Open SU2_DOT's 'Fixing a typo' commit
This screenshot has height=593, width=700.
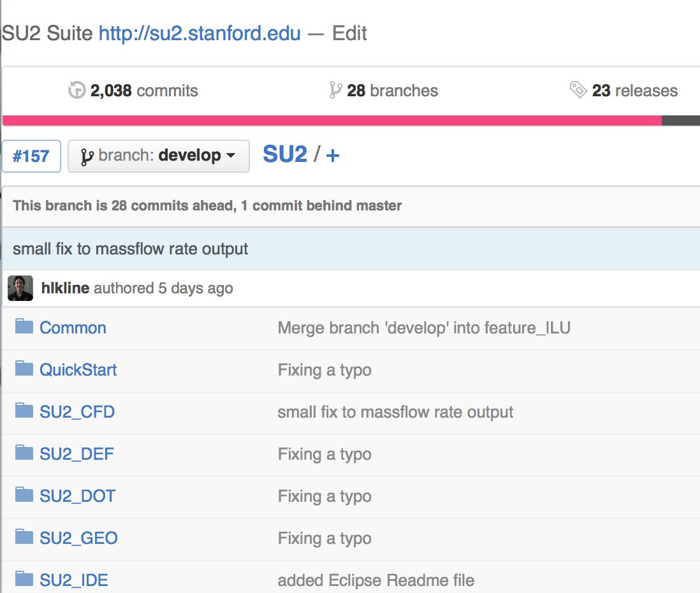(324, 496)
